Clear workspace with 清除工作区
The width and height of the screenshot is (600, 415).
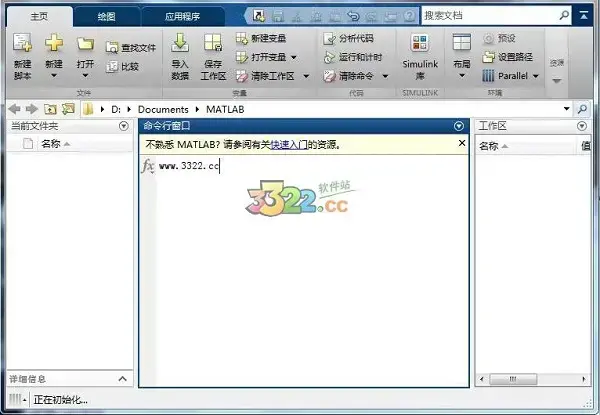265,76
